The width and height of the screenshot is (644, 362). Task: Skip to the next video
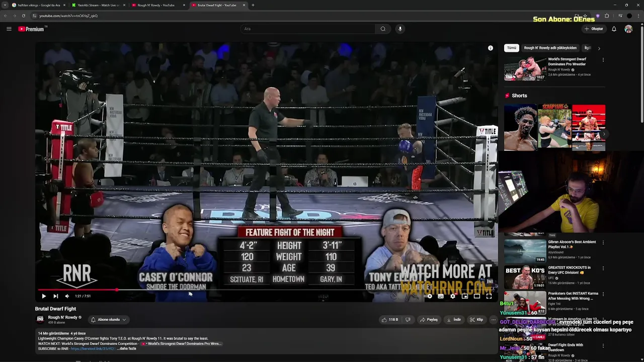tap(55, 296)
